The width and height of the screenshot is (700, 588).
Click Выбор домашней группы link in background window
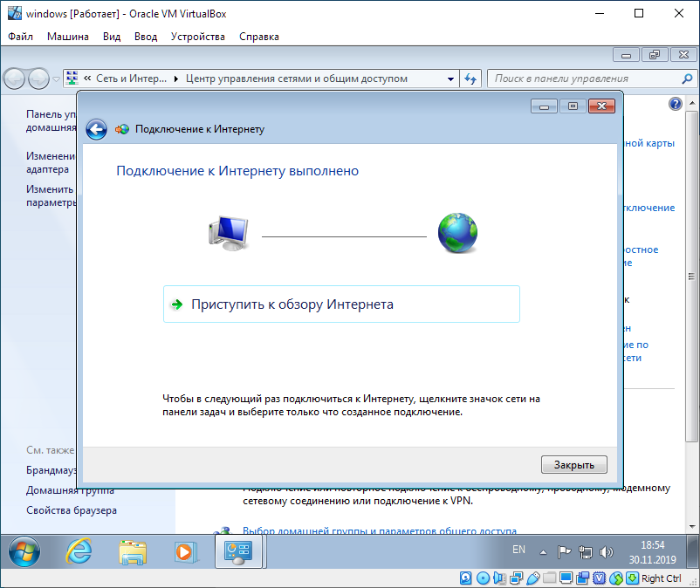[380, 530]
